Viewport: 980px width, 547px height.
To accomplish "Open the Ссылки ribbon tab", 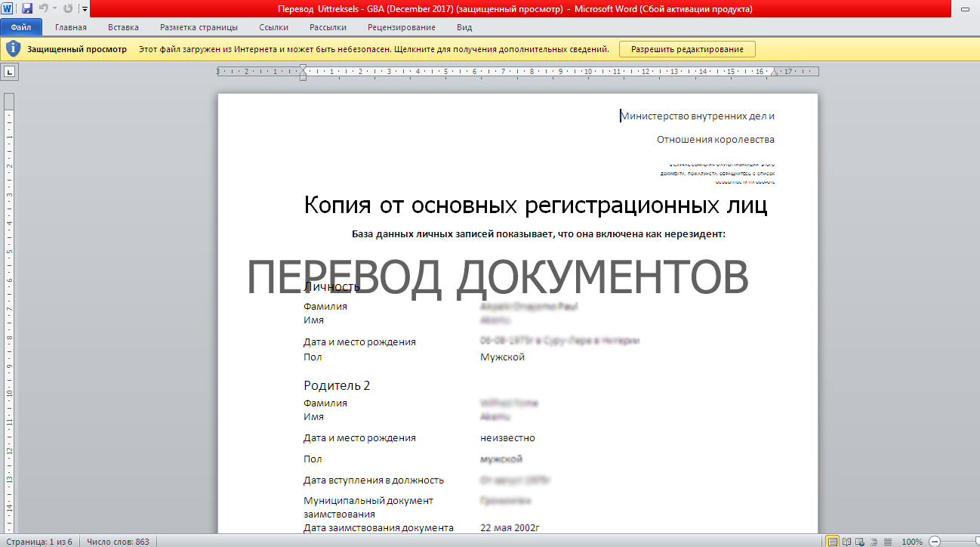I will point(273,27).
